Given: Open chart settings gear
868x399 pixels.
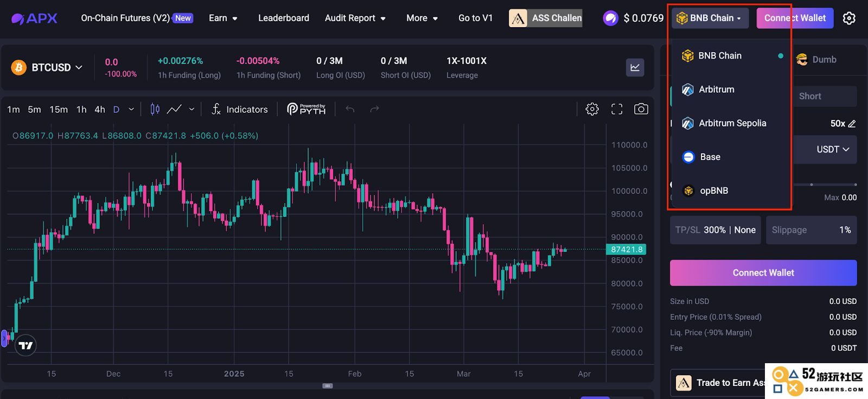Looking at the screenshot, I should point(592,109).
